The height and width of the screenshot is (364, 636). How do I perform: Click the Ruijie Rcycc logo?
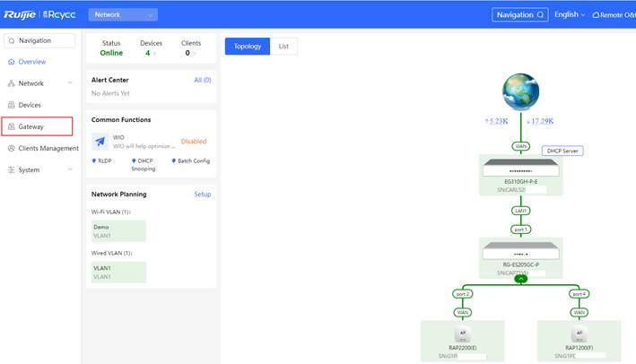pos(40,14)
